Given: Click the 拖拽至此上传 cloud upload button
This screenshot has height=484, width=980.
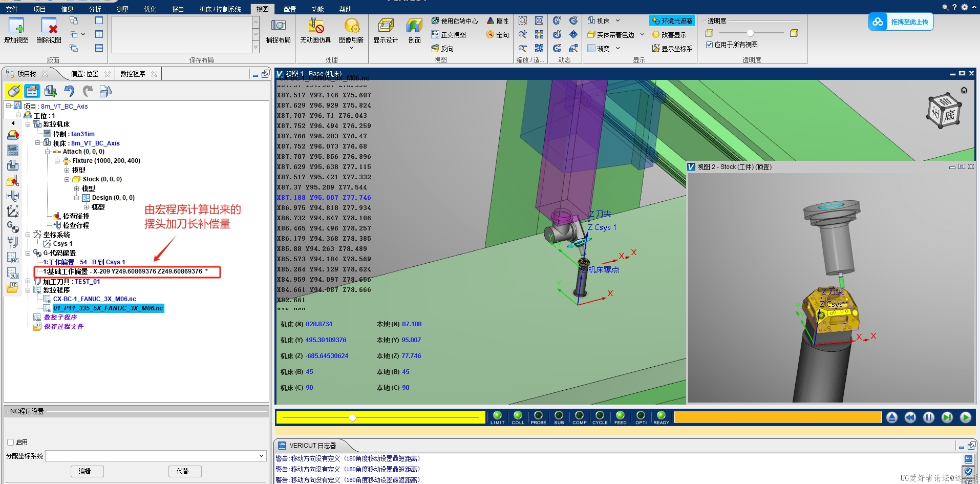Looking at the screenshot, I should tap(901, 22).
